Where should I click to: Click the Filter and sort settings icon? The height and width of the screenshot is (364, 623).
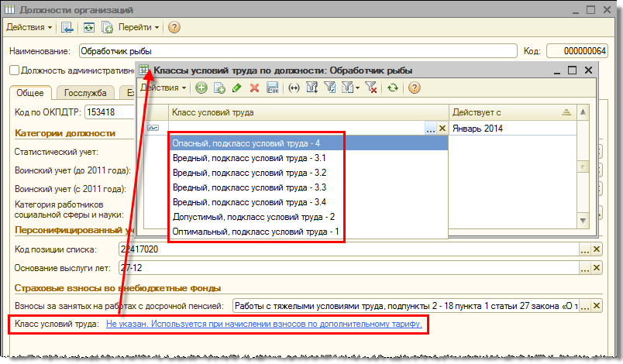(x=312, y=88)
